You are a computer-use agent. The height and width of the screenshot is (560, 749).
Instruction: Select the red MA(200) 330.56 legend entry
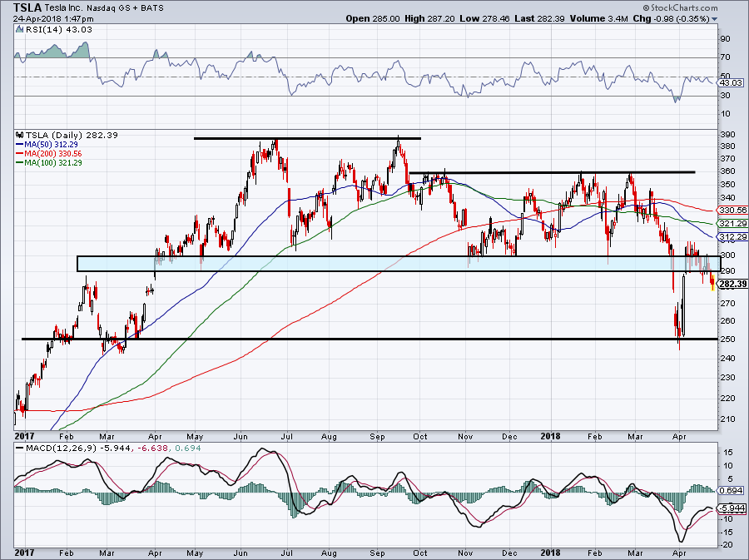[x=49, y=154]
